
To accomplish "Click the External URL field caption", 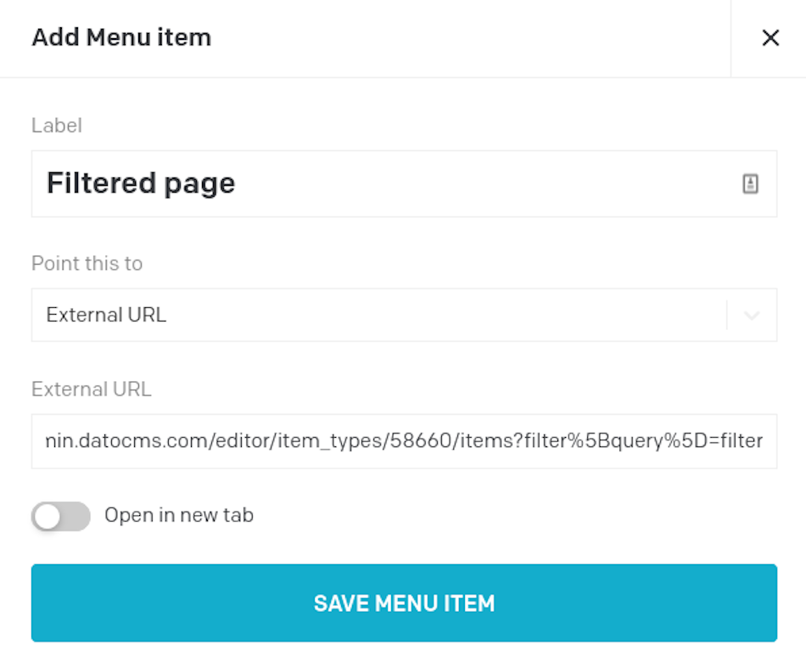I will (92, 389).
